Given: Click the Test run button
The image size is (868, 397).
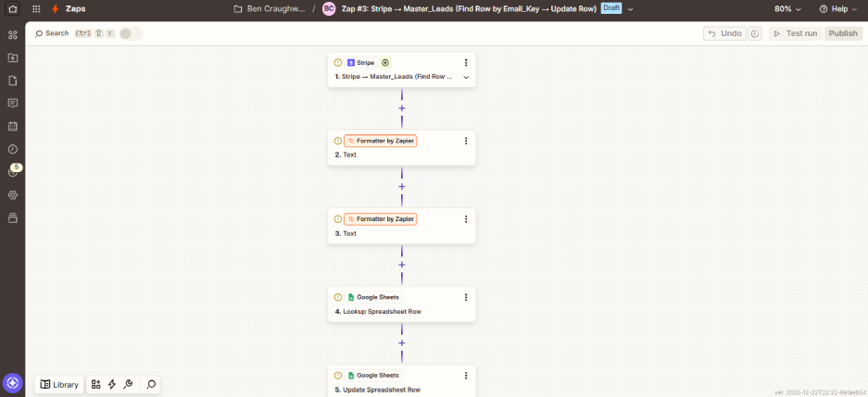Looking at the screenshot, I should tap(796, 33).
